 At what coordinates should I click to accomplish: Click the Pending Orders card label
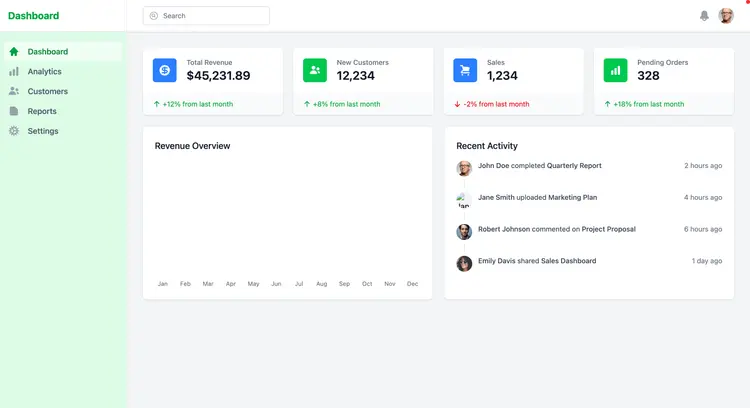[x=662, y=62]
